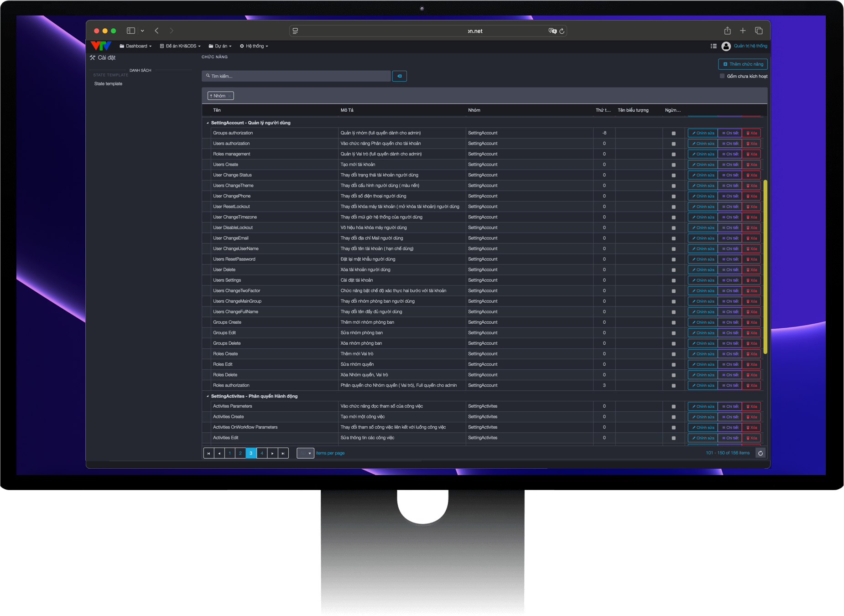Open Safari share icon
844x616 pixels.
click(x=727, y=31)
